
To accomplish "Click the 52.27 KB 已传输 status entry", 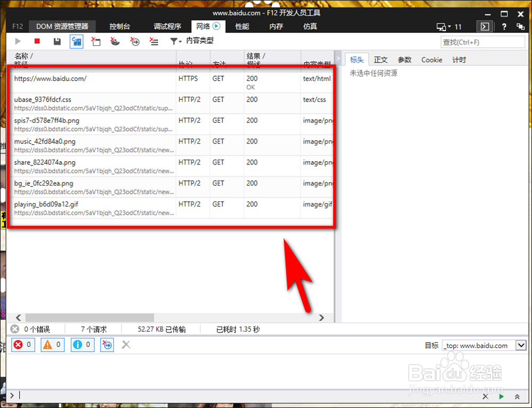I will pyautogui.click(x=162, y=329).
